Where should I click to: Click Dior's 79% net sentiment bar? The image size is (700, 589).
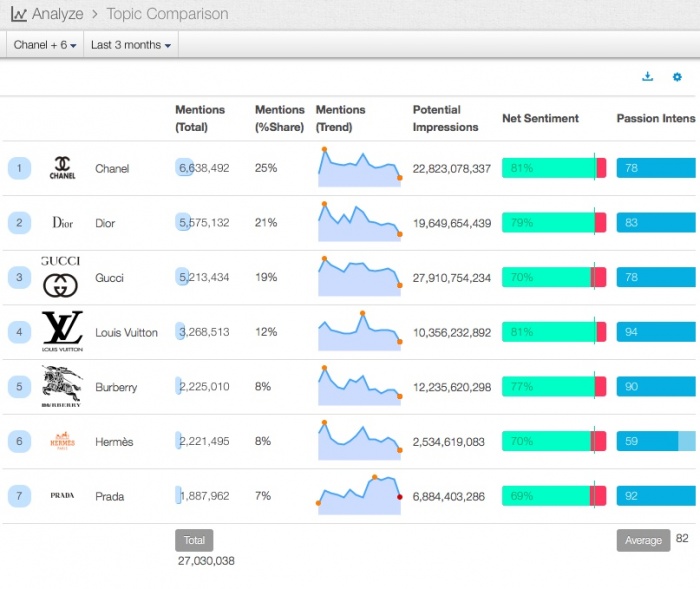click(554, 222)
